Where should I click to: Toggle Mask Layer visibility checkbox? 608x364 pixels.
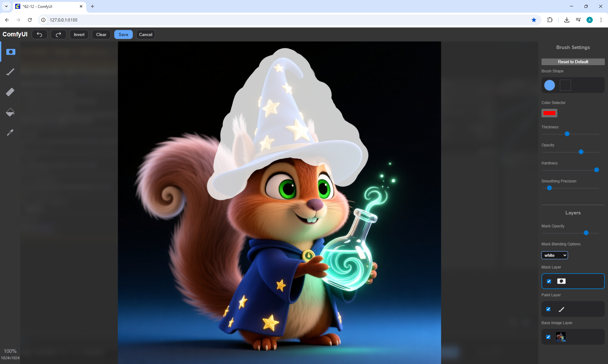coord(549,281)
